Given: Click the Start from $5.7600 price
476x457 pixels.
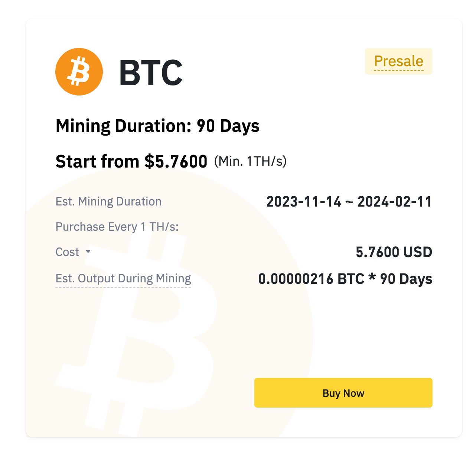Looking at the screenshot, I should (x=131, y=161).
